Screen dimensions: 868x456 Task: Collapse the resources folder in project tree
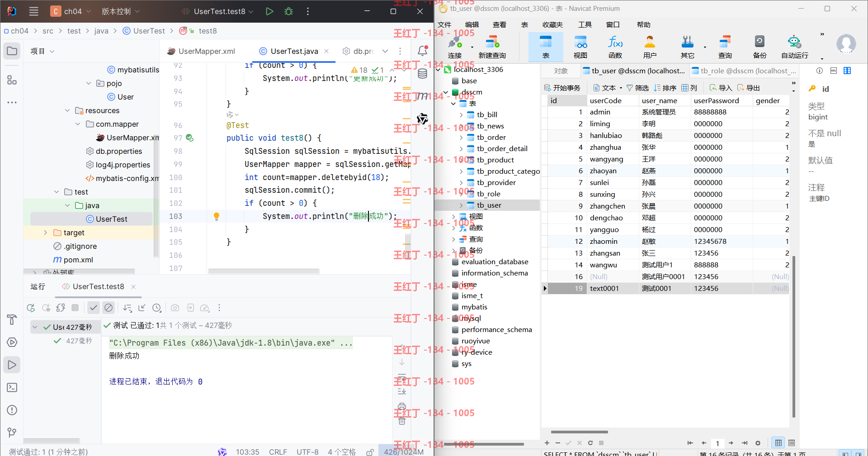pos(67,110)
